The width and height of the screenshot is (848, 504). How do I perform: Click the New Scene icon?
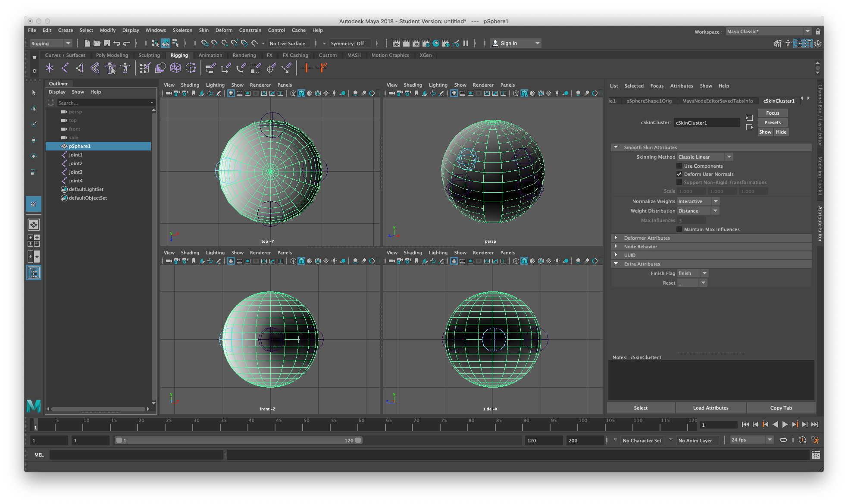click(87, 43)
